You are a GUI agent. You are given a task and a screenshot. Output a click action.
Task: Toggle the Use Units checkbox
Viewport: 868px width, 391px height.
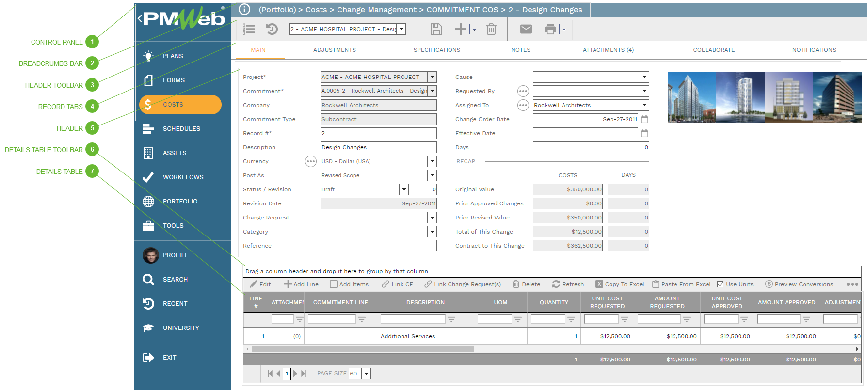(x=721, y=284)
